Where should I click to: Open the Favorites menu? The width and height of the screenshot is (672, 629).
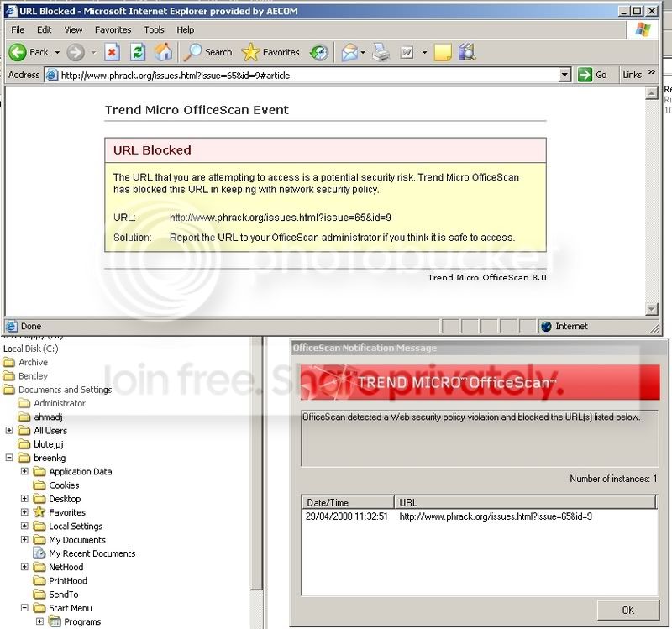113,29
